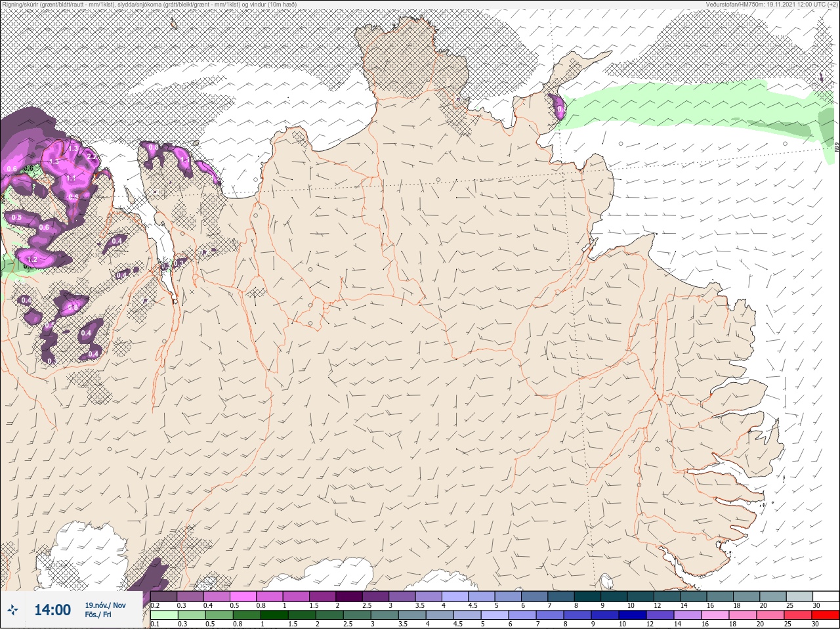Click the '0.2' label on snow legend
The width and height of the screenshot is (840, 629).
coord(155,605)
